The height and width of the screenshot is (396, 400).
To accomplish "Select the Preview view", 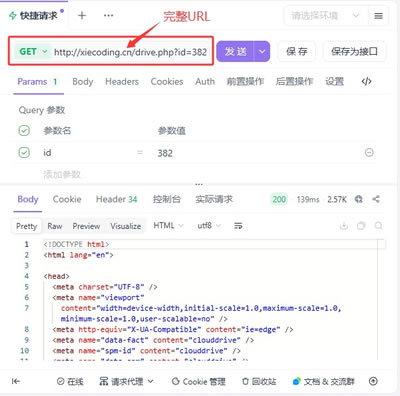I will 86,226.
